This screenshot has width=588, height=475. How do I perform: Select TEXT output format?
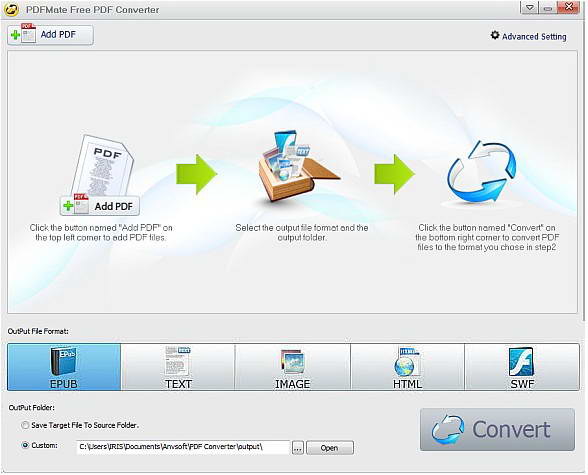[178, 367]
